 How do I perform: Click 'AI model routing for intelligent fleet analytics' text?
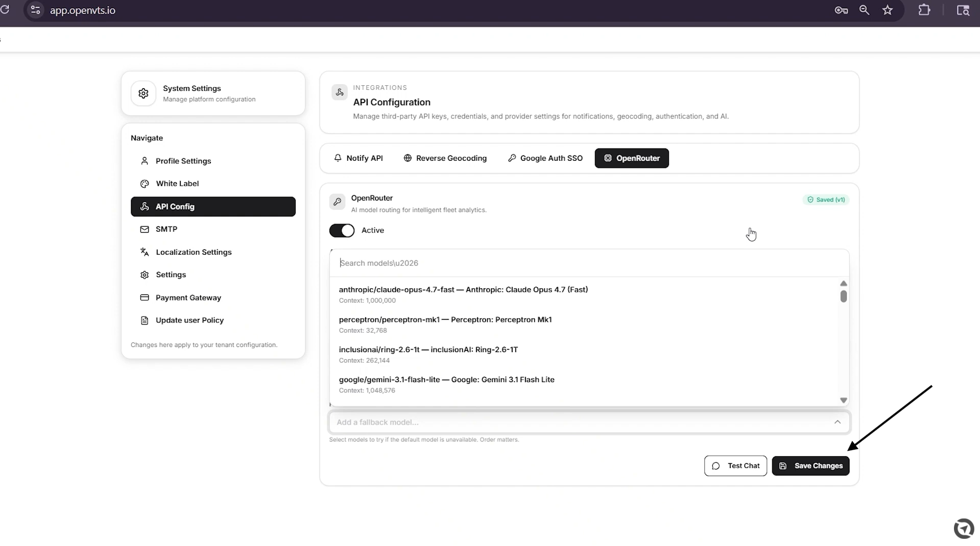click(x=419, y=210)
